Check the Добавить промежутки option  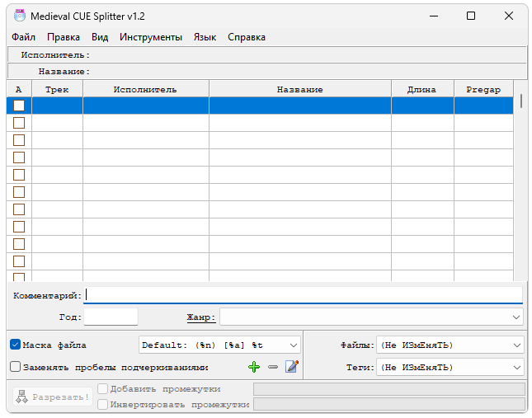(103, 388)
